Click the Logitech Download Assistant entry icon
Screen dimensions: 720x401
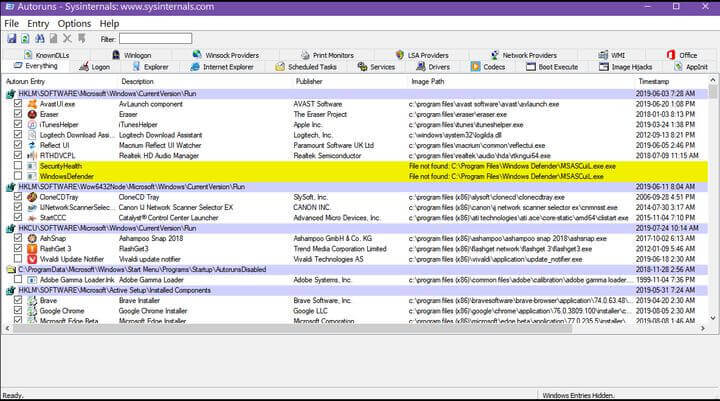tap(32, 135)
